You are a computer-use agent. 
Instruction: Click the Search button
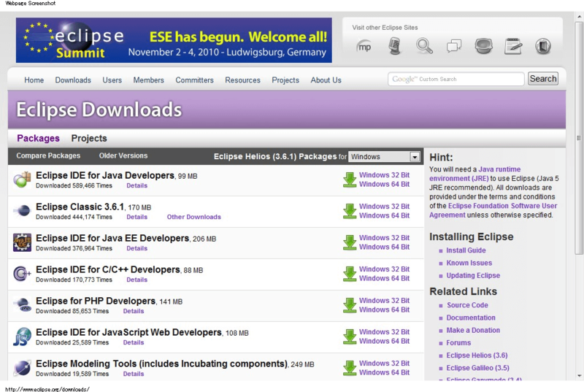[x=543, y=79]
